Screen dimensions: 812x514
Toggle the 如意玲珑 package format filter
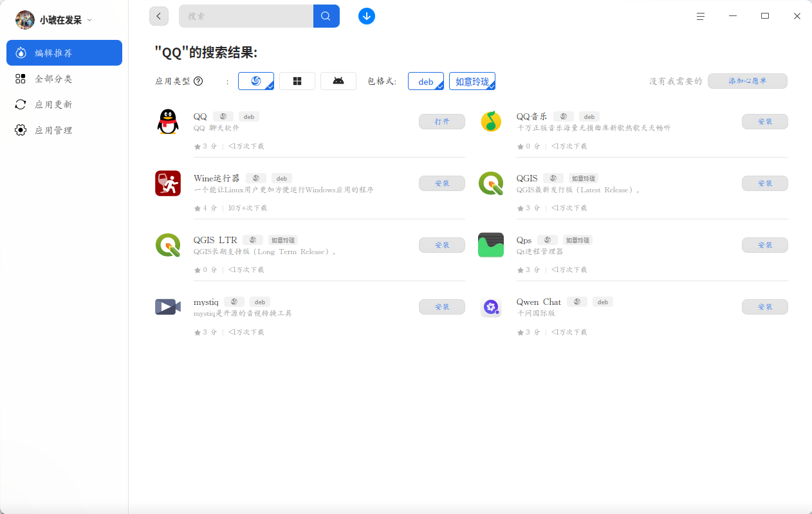472,81
